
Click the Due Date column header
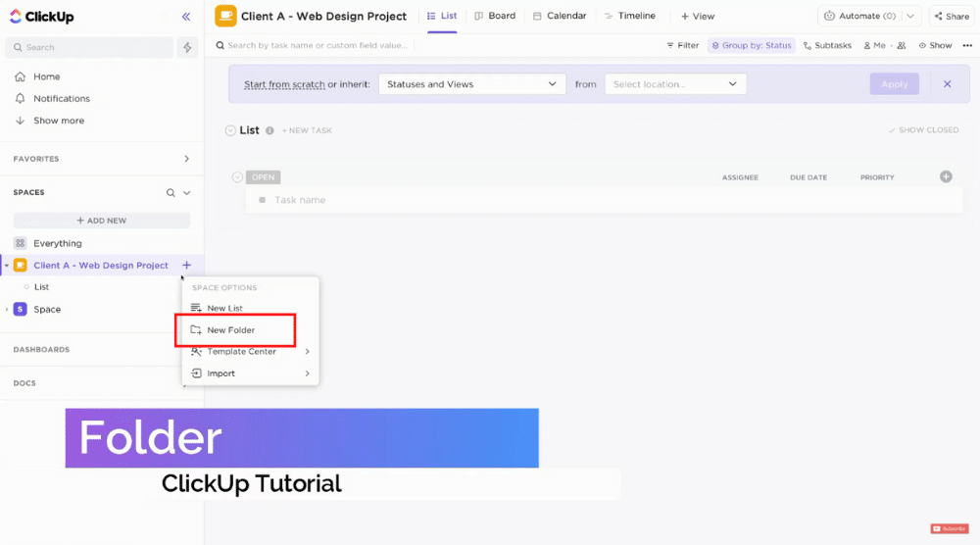point(808,177)
